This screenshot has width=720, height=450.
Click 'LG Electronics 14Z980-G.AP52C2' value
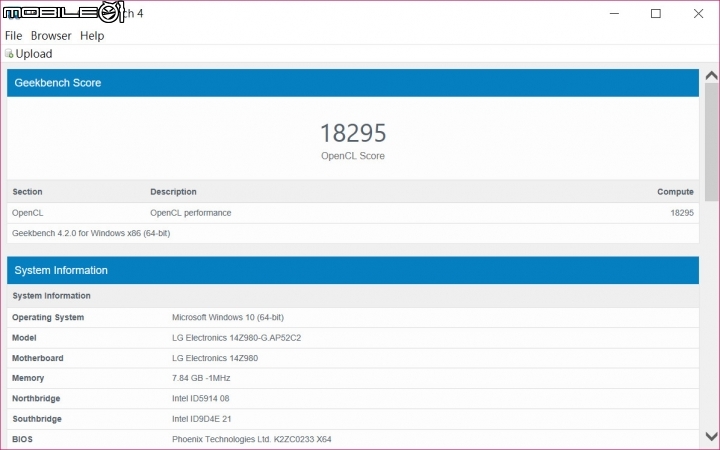coord(236,338)
